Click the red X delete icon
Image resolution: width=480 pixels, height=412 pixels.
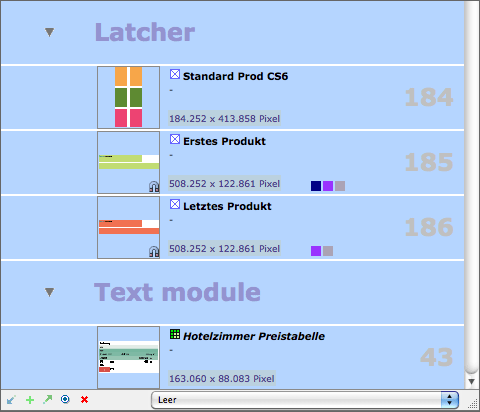click(x=84, y=399)
